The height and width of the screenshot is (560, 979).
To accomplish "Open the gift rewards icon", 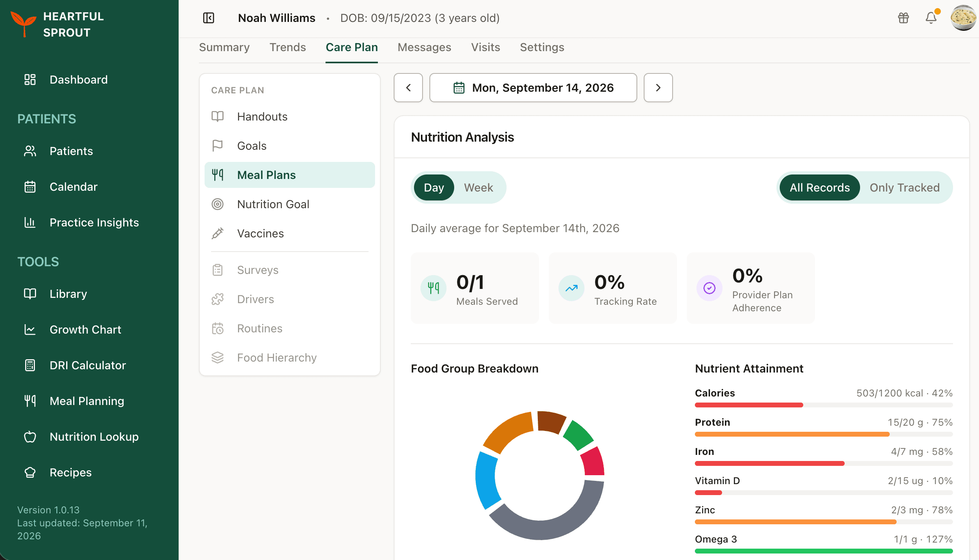I will click(904, 18).
